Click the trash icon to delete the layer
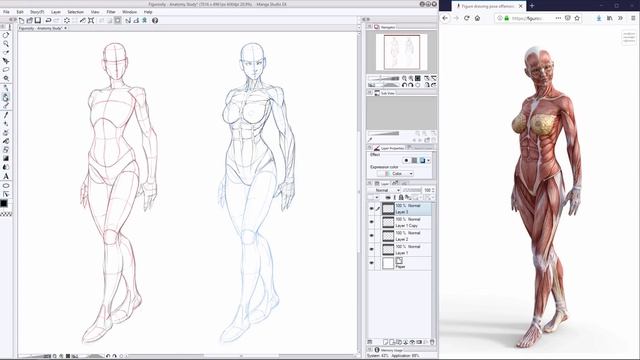Viewport: 640px width, 360px height. tap(432, 342)
